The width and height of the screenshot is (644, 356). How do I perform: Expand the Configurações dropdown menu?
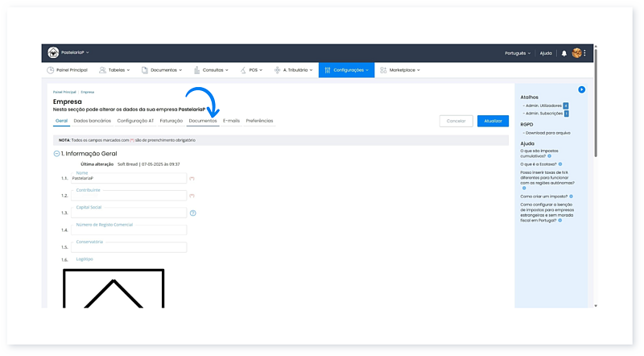pyautogui.click(x=346, y=70)
